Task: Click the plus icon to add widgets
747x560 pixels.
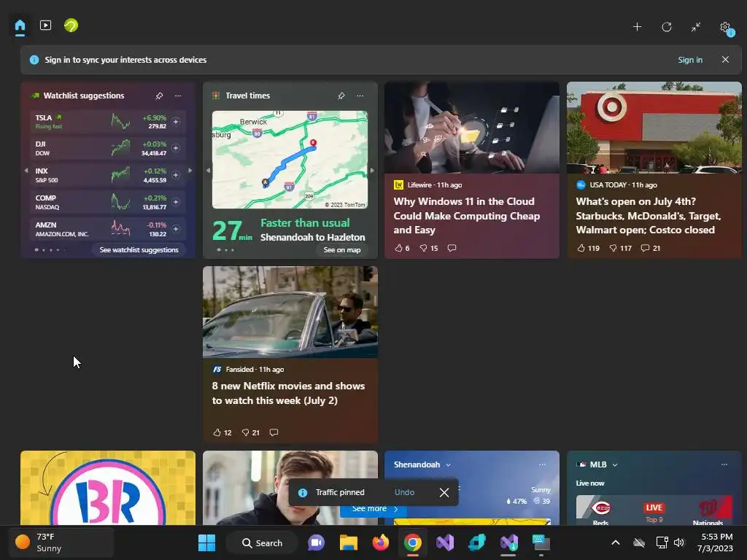Action: (637, 27)
